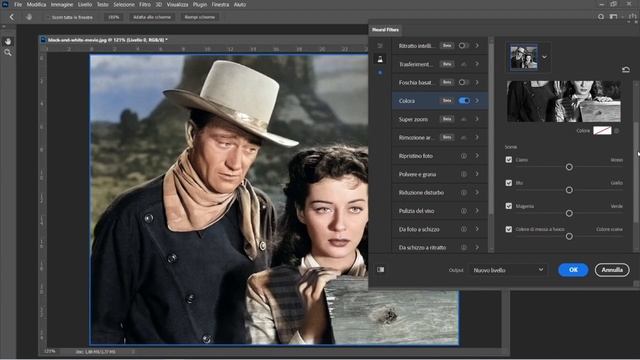This screenshot has width=640, height=360.
Task: Uncheck the Ciano slider checkbox
Action: [509, 160]
